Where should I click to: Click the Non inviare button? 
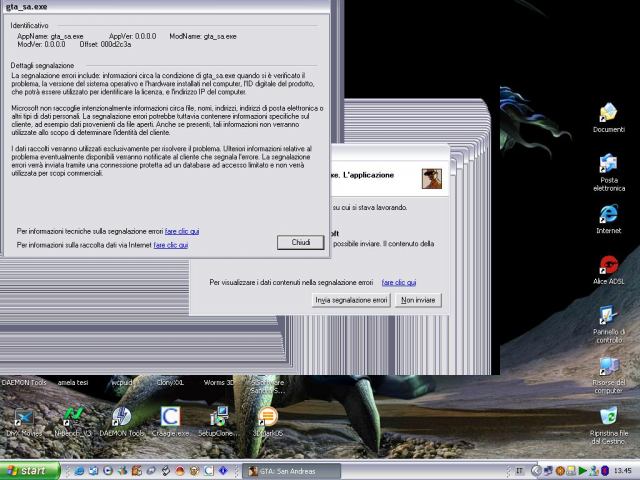418,300
